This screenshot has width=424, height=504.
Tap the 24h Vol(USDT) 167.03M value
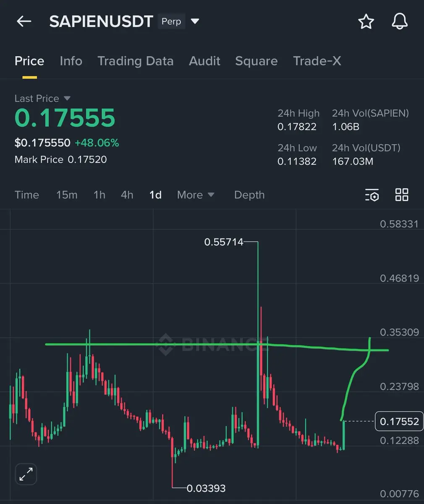[353, 161]
